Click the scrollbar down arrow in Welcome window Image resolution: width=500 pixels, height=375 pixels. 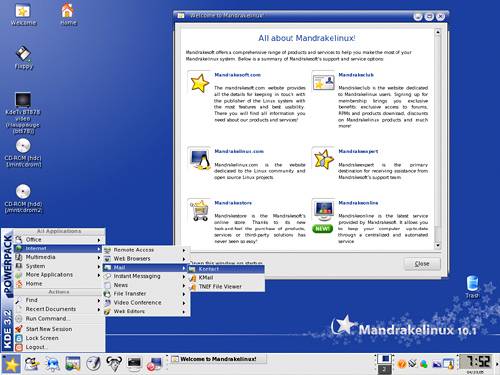pos(438,245)
